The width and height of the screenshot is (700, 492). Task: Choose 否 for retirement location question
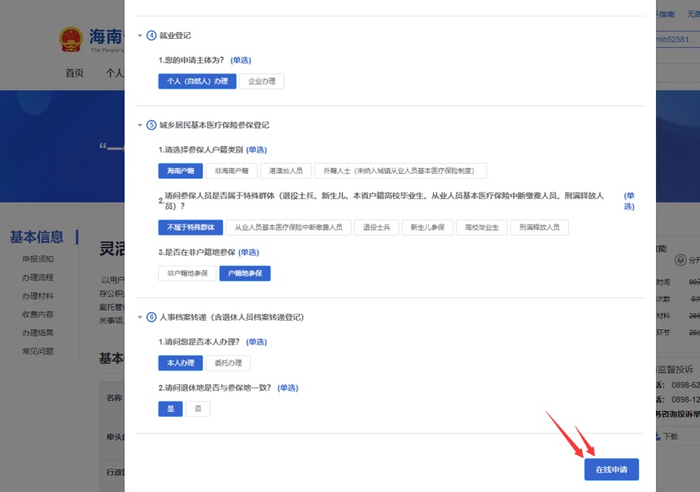[x=198, y=409]
